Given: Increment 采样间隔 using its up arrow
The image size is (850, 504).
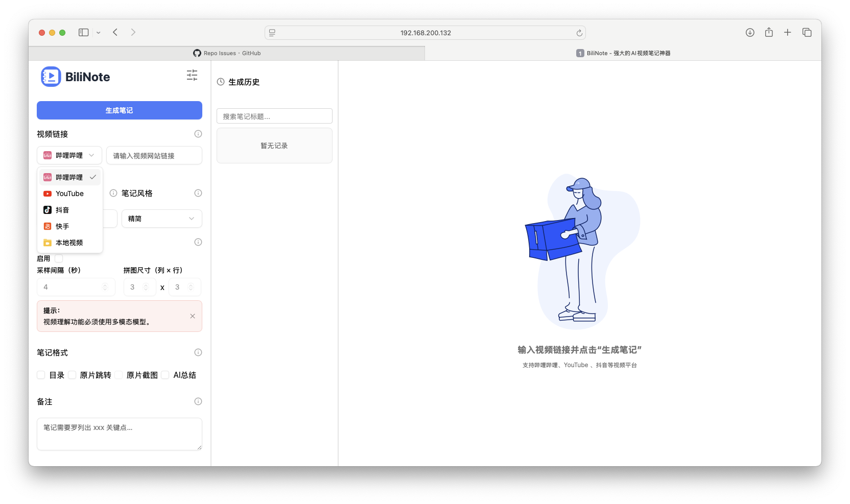Looking at the screenshot, I should [105, 284].
